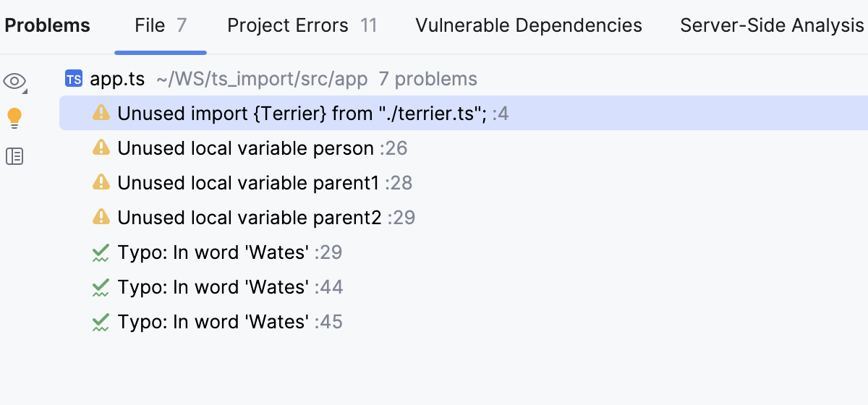The width and height of the screenshot is (868, 405).
Task: Select Typo 'Wates' at line 44
Action: [213, 288]
